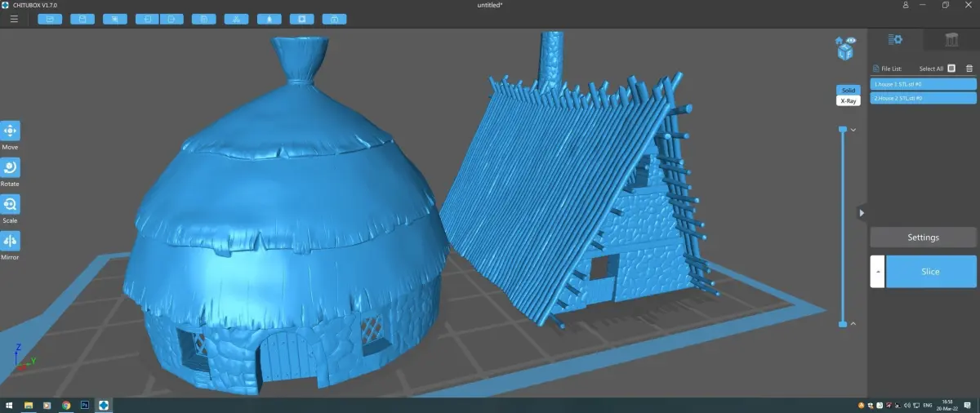980x413 pixels.
Task: Click the last blue toolbar icon
Action: pyautogui.click(x=335, y=19)
